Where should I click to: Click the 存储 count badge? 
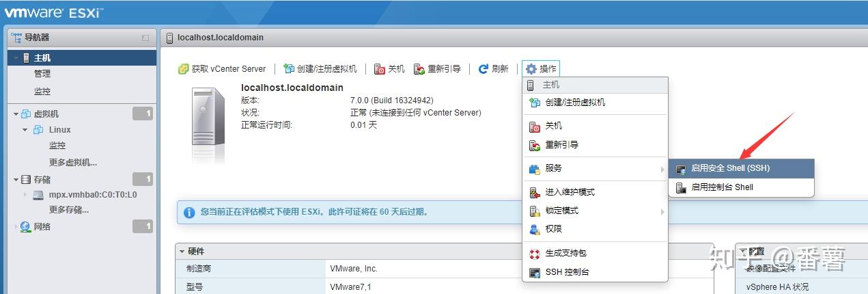coord(143,179)
